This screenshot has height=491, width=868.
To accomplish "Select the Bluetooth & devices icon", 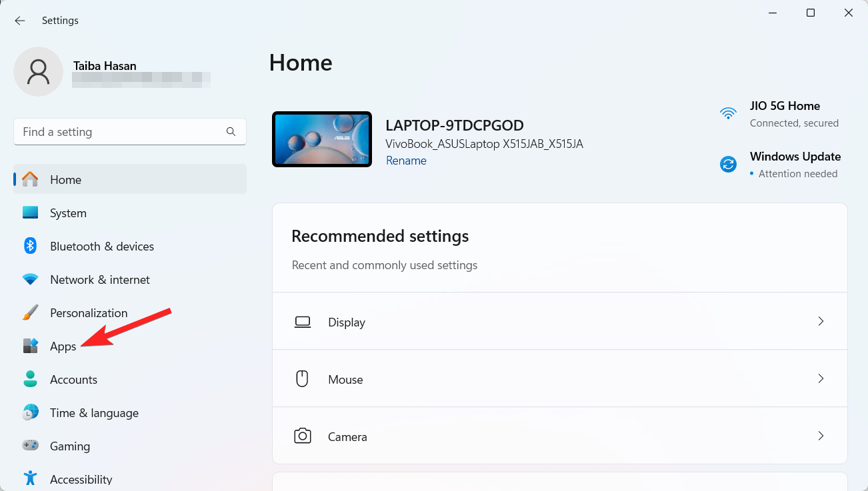I will click(x=31, y=246).
